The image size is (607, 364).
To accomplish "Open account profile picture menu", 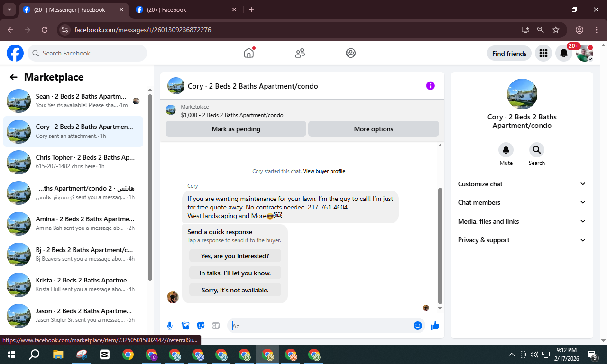I will tap(585, 54).
